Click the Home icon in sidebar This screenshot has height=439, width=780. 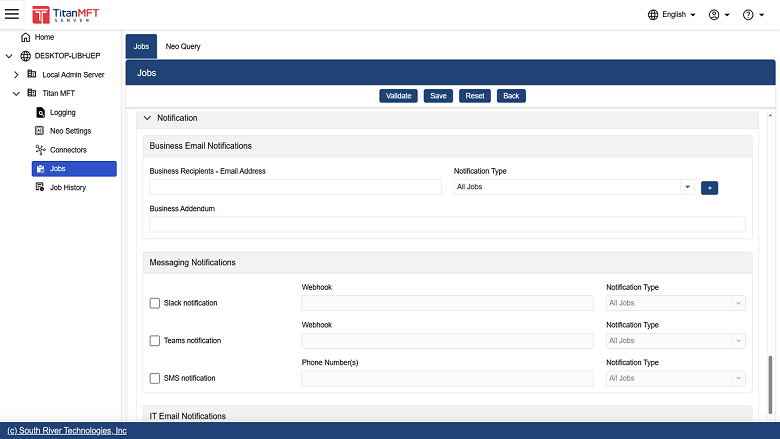coord(25,37)
